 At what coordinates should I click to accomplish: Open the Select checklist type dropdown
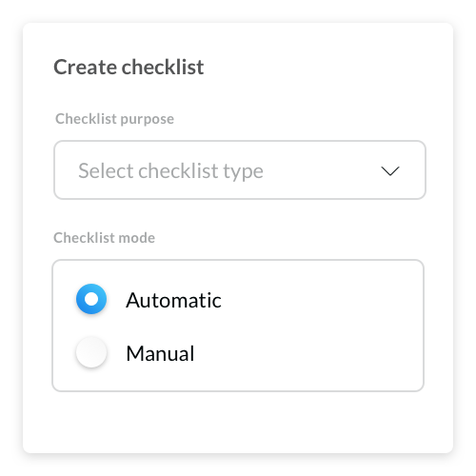click(x=240, y=170)
